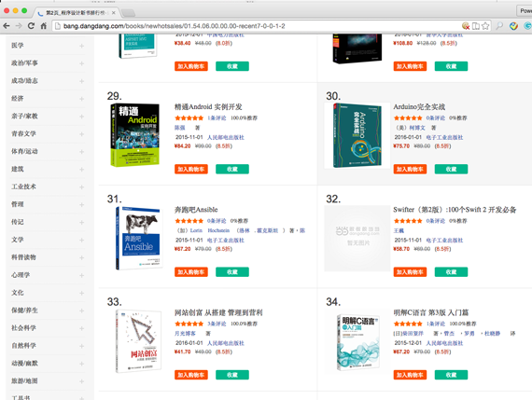Open the 明解C语言 第3版 入门篇 title
This screenshot has width=532, height=400.
point(431,312)
